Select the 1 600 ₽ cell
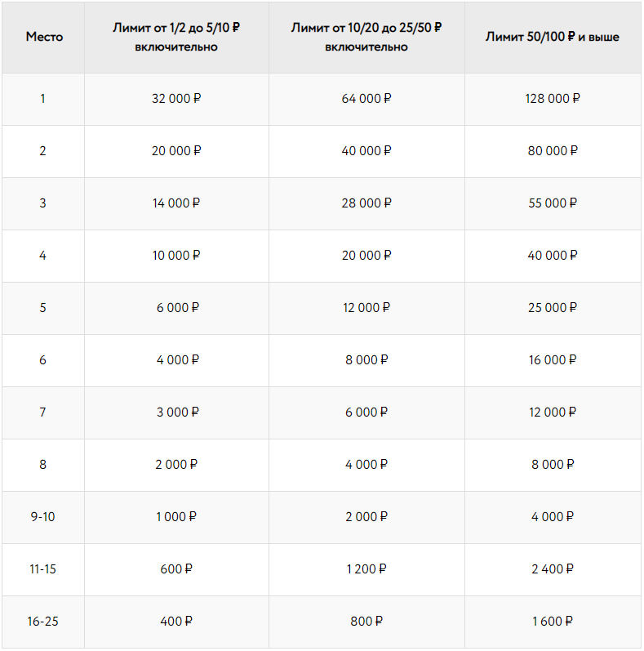 click(553, 622)
